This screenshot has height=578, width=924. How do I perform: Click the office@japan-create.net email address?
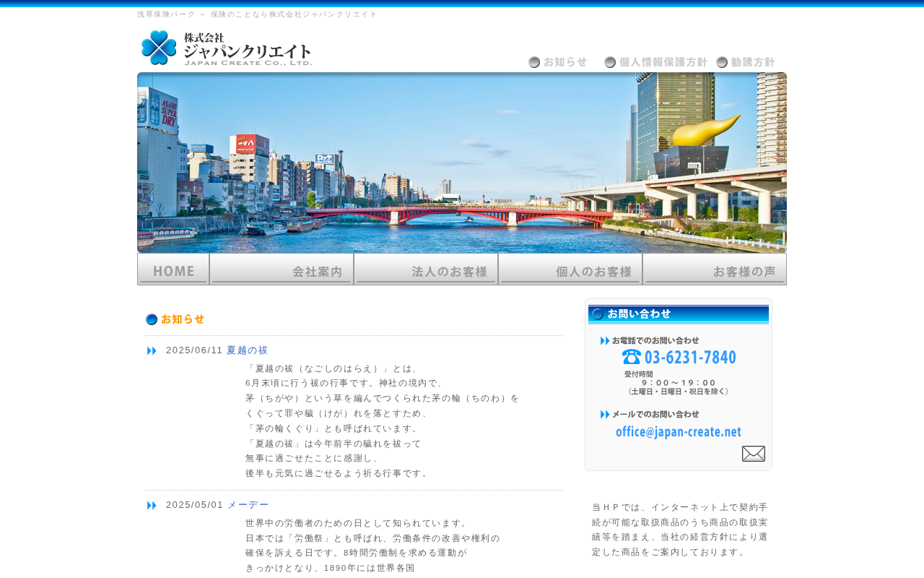pyautogui.click(x=679, y=432)
